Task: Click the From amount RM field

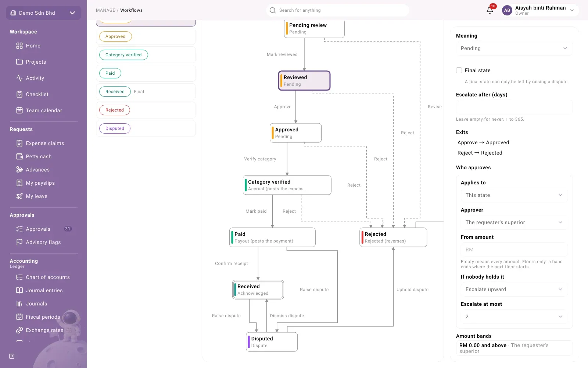Action: pos(514,250)
